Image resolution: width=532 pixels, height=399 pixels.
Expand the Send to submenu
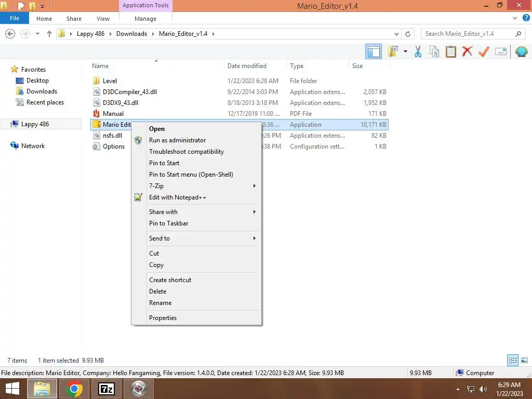(x=196, y=238)
